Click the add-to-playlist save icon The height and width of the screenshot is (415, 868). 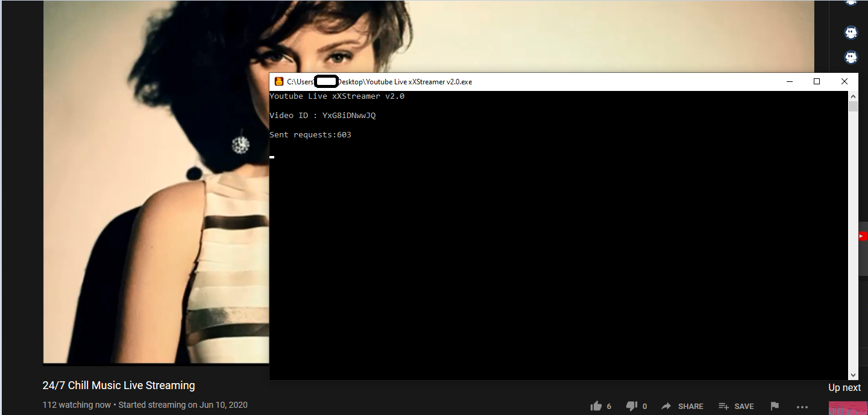pos(724,406)
